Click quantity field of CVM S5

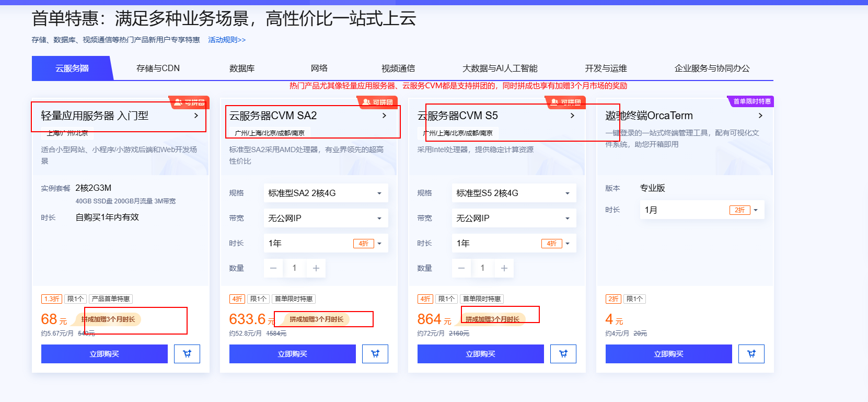click(x=483, y=268)
